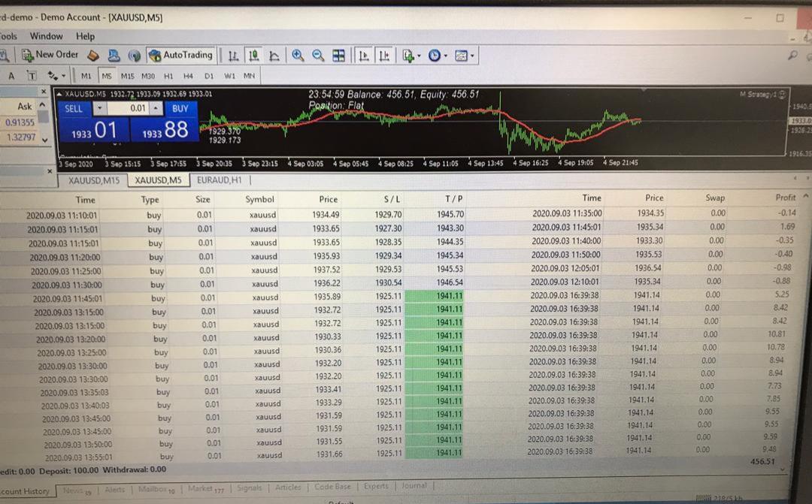Select the text label 'T' tool
Viewport: 812px width, 504px height.
[32, 76]
